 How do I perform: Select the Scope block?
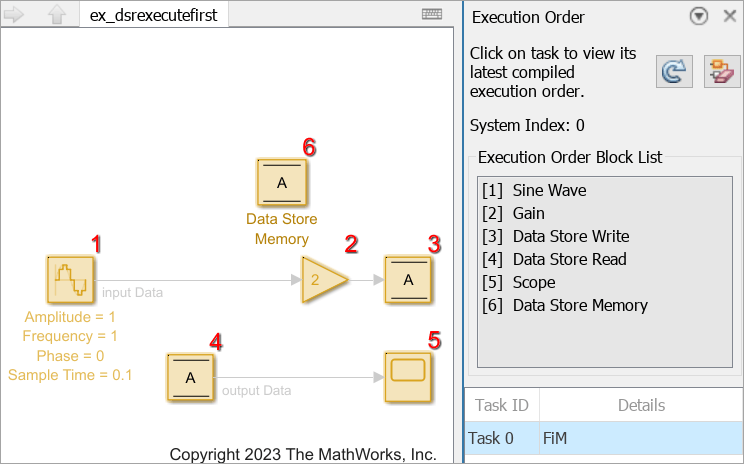pos(408,378)
